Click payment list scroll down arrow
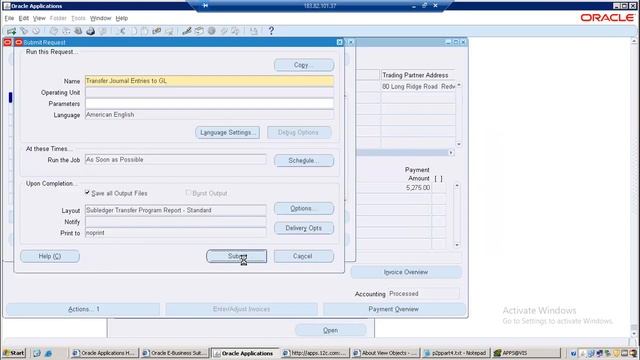 click(x=457, y=245)
